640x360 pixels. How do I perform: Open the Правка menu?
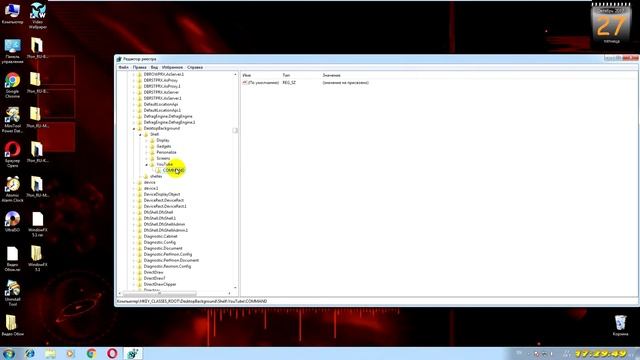pos(140,67)
